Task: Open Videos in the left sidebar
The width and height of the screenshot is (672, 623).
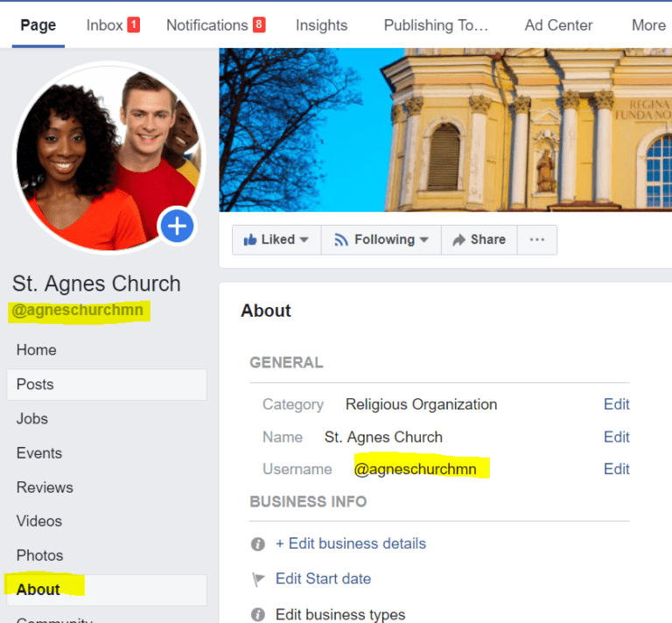Action: coord(39,521)
